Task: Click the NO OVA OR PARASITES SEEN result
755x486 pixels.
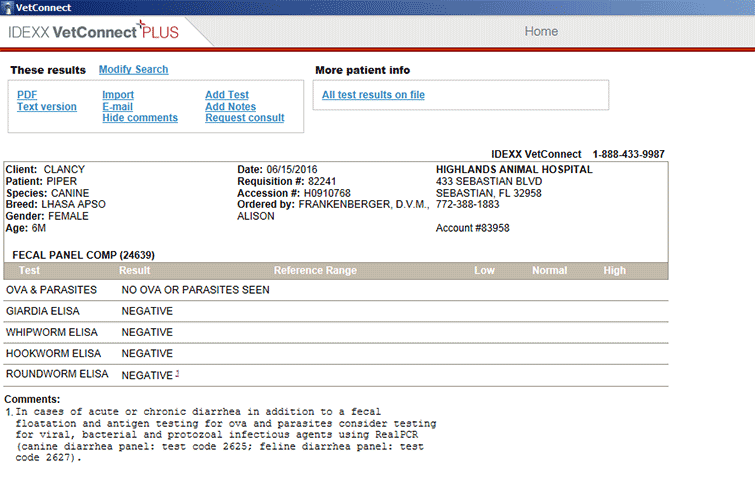Action: point(195,290)
